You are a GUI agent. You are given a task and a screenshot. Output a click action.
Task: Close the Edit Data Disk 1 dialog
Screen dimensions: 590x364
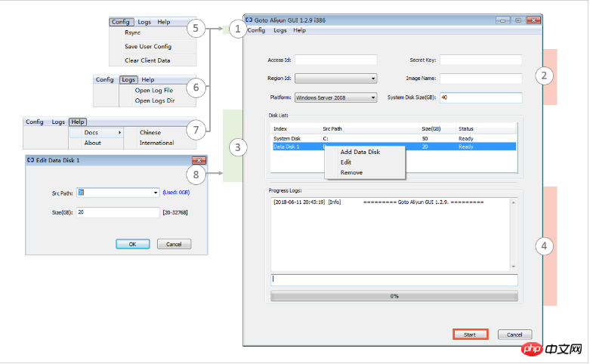click(199, 161)
